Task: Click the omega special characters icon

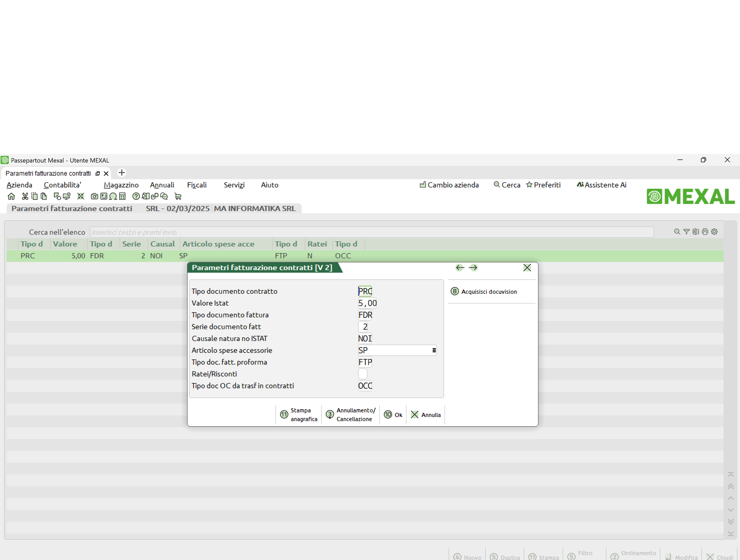Action: [x=113, y=196]
